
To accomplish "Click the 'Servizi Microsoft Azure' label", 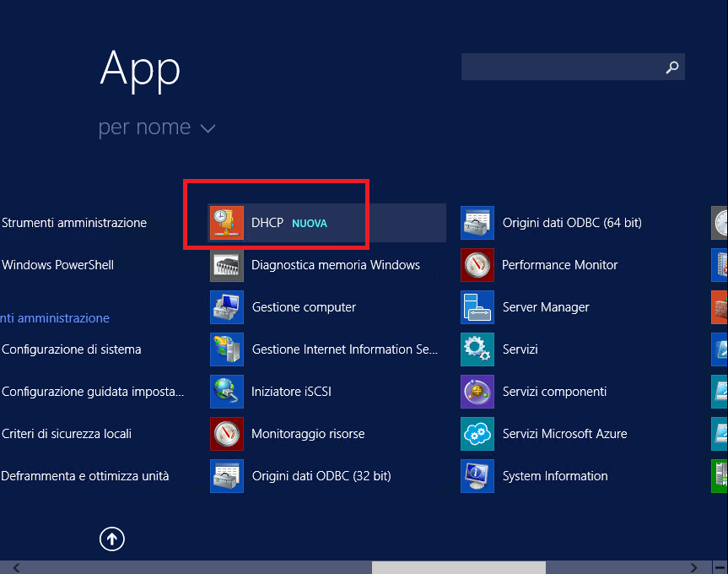I will tap(564, 434).
